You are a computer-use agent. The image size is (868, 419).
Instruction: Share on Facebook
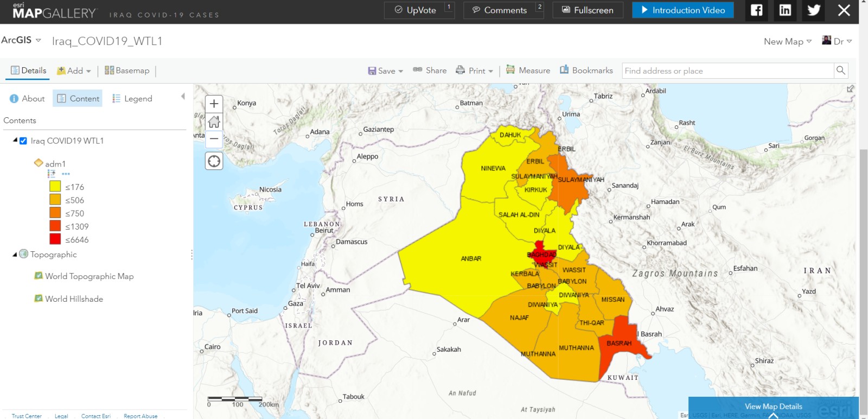pyautogui.click(x=756, y=10)
